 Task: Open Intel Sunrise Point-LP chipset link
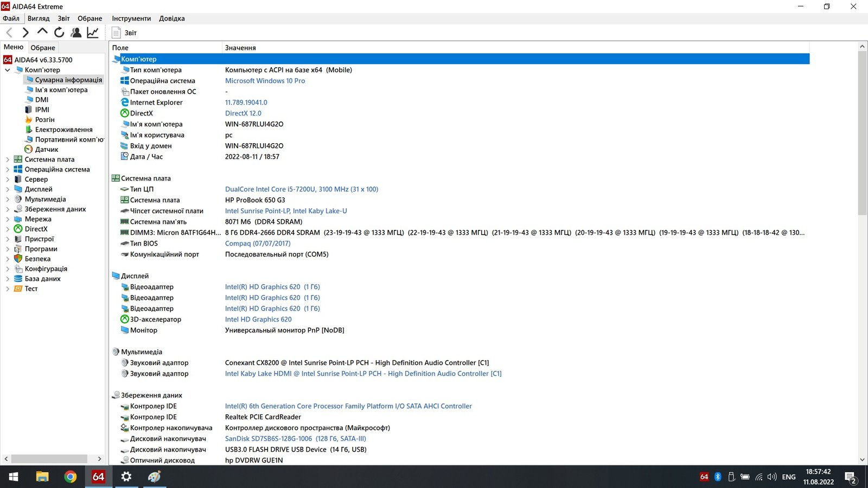pyautogui.click(x=286, y=211)
